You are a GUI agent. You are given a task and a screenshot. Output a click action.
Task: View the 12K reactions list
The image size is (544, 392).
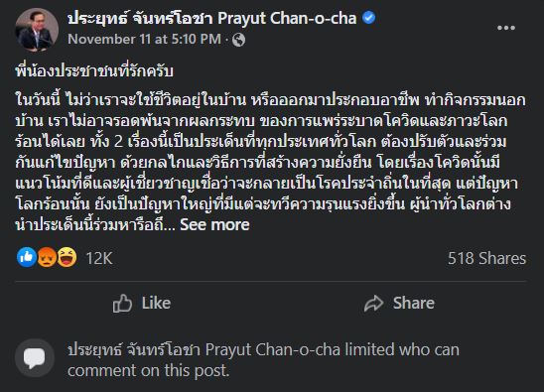(99, 258)
